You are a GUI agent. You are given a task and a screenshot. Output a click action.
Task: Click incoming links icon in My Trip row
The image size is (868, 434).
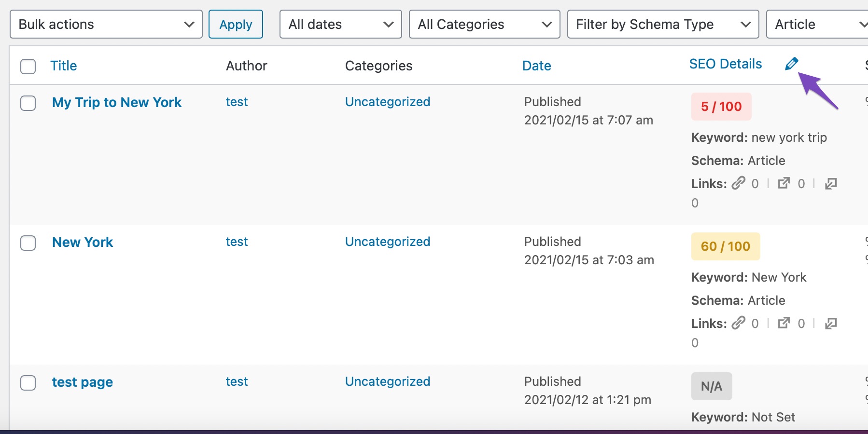tap(830, 184)
